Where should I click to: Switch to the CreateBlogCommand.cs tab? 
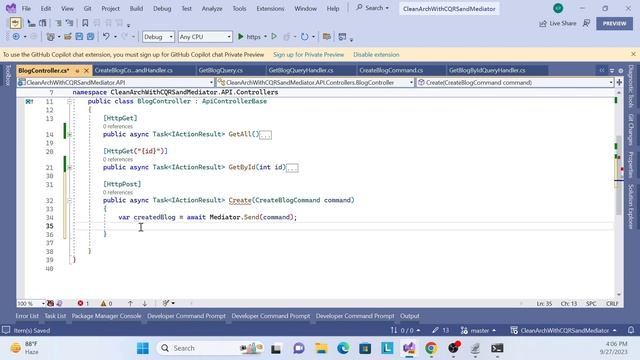391,71
